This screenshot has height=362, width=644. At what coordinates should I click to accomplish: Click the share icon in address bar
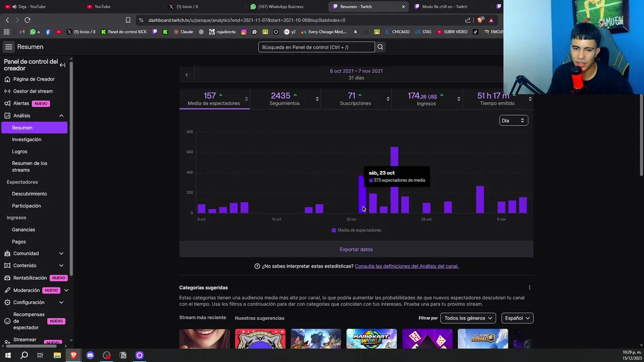[468, 20]
